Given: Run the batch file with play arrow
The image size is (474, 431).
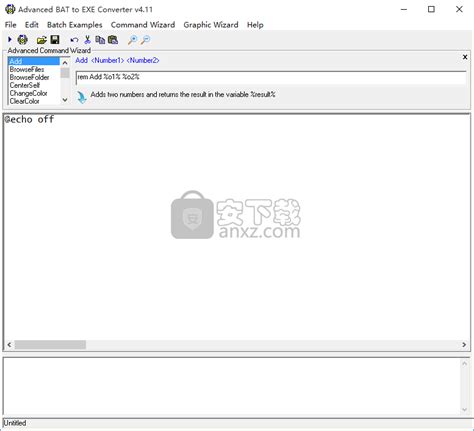Looking at the screenshot, I should pos(10,40).
